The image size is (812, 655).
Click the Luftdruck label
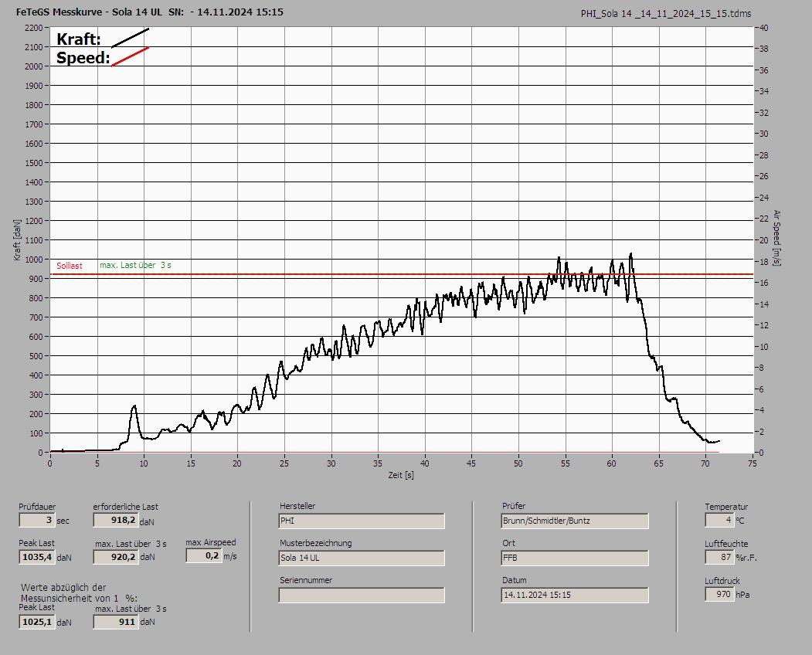(722, 581)
